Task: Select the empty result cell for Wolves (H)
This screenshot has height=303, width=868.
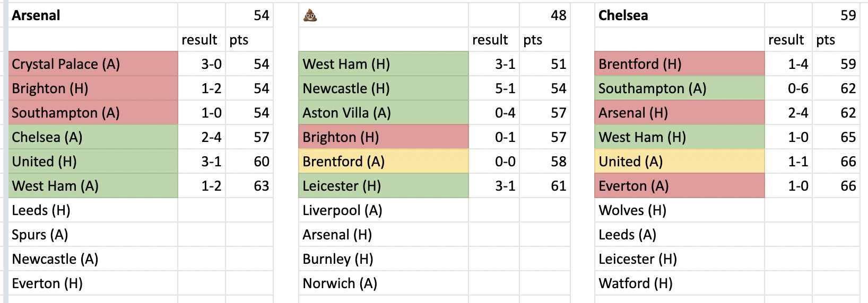Action: pyautogui.click(x=788, y=210)
